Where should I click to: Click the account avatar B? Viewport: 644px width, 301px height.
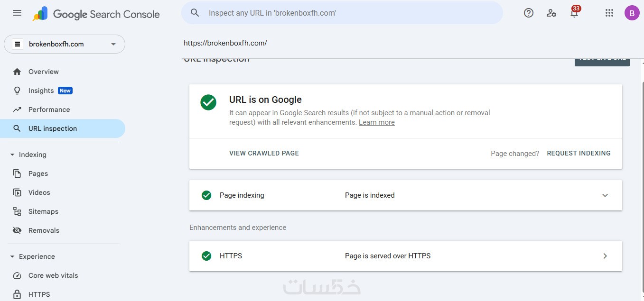pos(632,13)
